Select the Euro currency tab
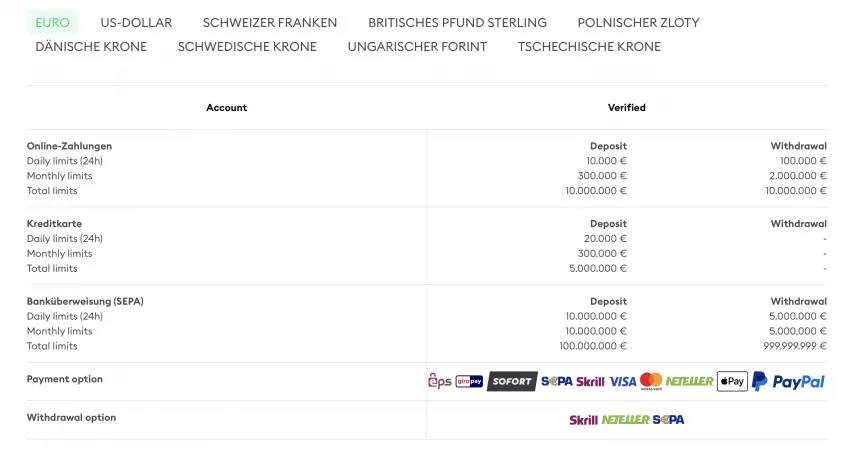The image size is (860, 451). click(52, 22)
